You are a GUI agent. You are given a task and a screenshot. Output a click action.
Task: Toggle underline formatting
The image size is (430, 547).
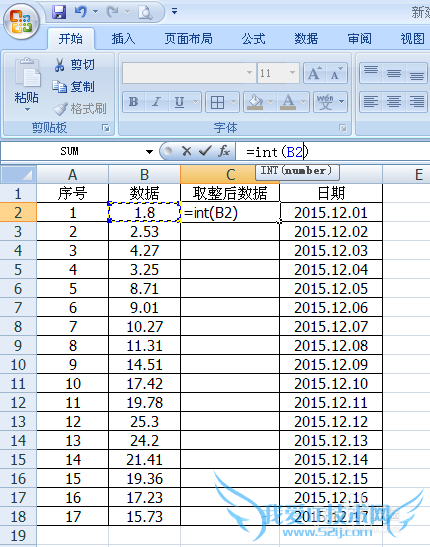pyautogui.click(x=179, y=102)
